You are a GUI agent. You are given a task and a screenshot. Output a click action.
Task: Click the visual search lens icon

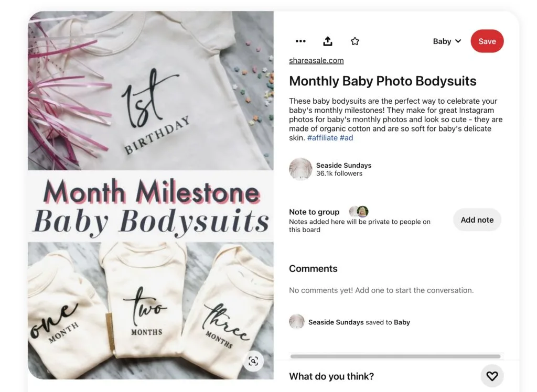point(253,361)
